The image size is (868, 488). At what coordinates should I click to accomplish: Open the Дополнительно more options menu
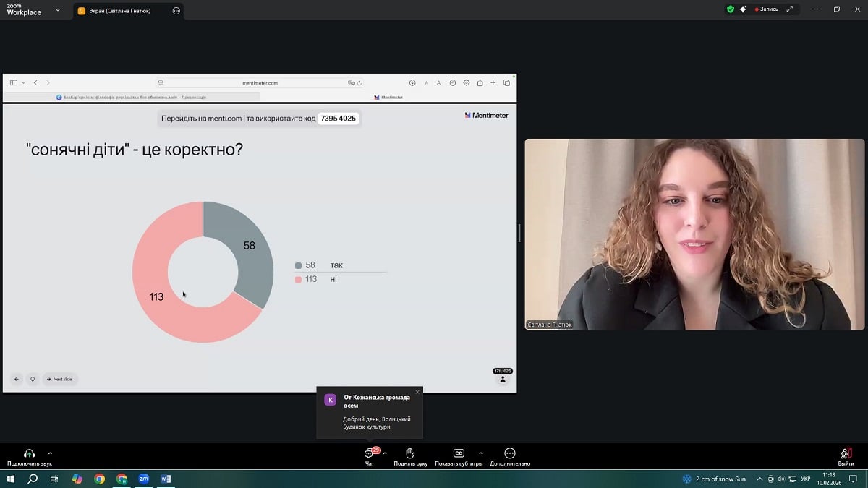click(x=509, y=453)
